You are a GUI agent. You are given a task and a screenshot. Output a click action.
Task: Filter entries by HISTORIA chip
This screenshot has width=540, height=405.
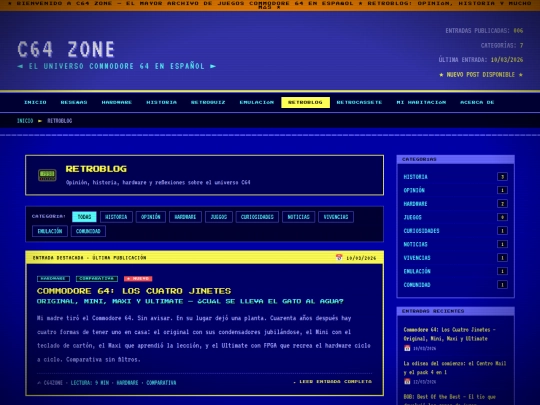click(x=116, y=217)
